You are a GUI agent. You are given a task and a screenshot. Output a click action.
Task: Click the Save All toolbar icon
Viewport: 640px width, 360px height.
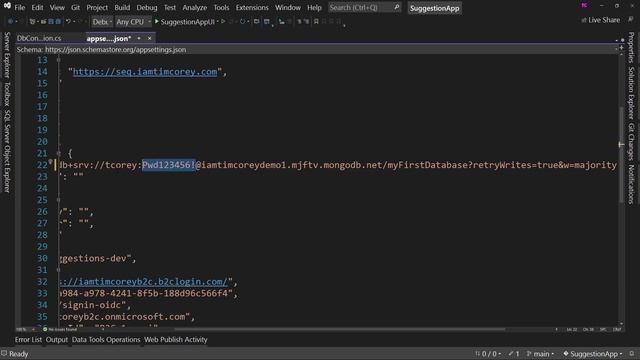(x=58, y=21)
